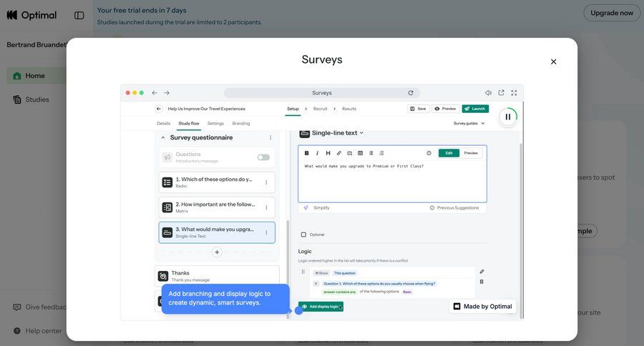The image size is (644, 346).
Task: Go forward with demo right arrow
Action: click(166, 93)
